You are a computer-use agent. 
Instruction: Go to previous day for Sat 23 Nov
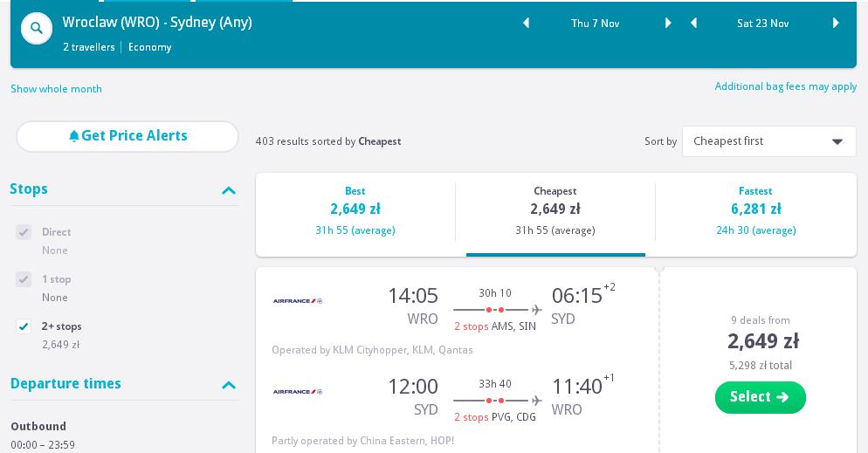click(x=693, y=23)
